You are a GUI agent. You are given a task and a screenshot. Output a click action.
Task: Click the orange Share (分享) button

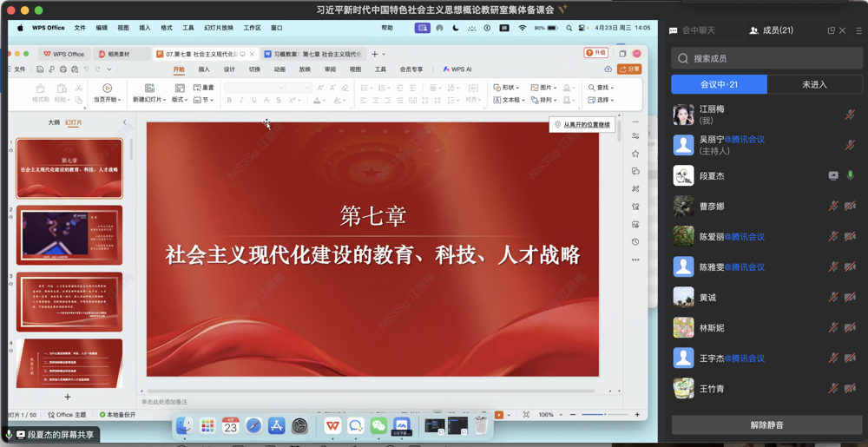click(629, 69)
